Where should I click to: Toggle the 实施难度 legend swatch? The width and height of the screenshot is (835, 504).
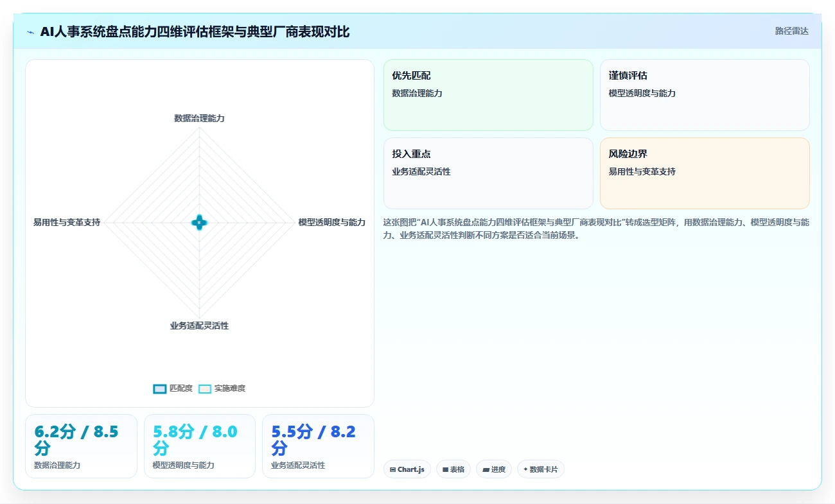coord(205,388)
